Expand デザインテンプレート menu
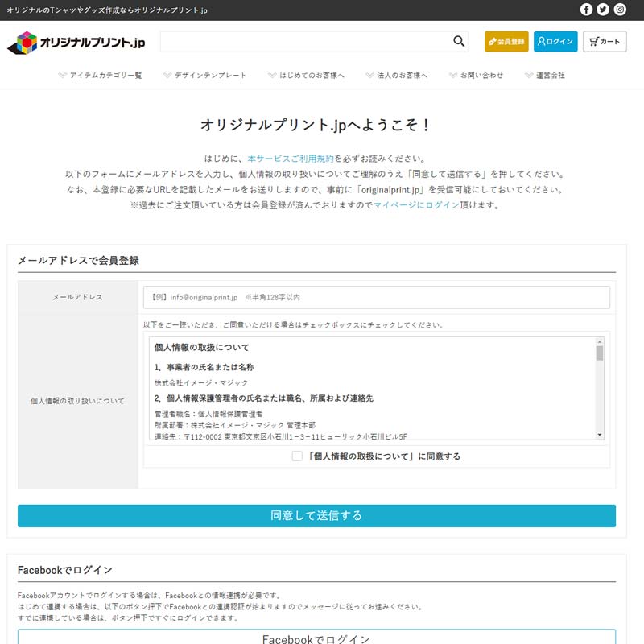This screenshot has height=644, width=644. [205, 75]
